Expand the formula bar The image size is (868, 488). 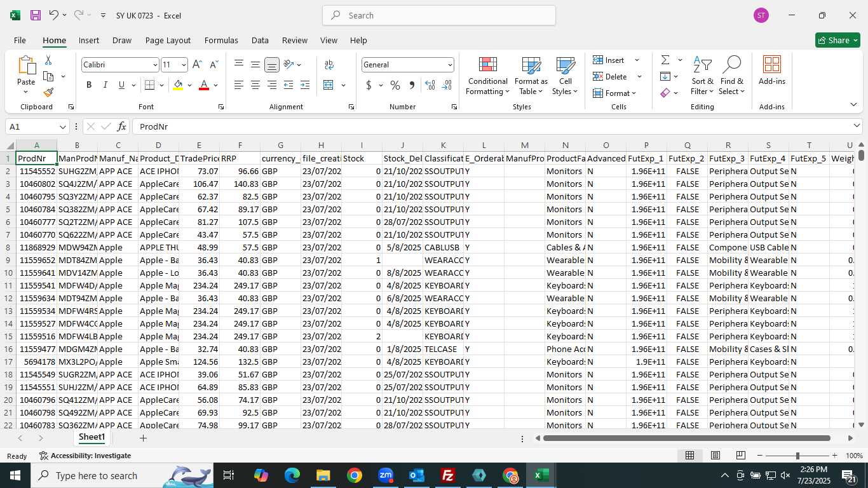857,126
